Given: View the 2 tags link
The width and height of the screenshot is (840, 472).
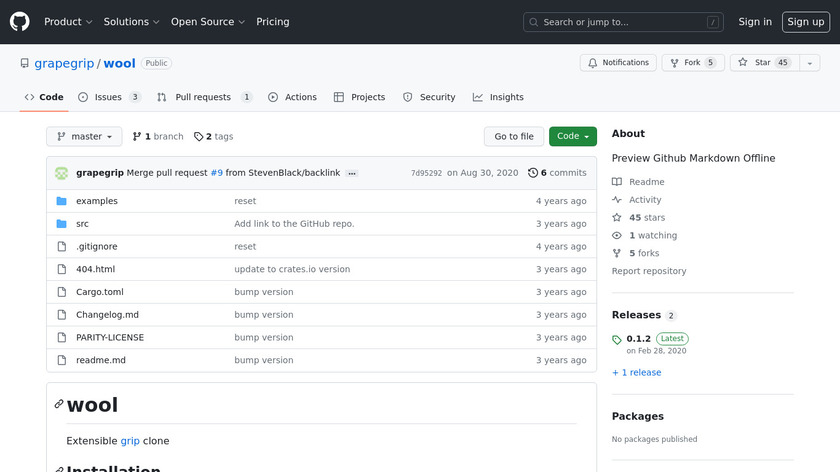Looking at the screenshot, I should coord(214,137).
